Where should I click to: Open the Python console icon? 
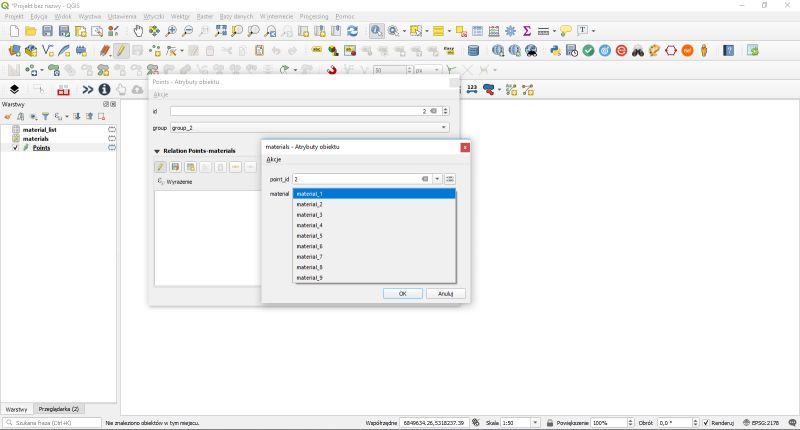(x=555, y=50)
